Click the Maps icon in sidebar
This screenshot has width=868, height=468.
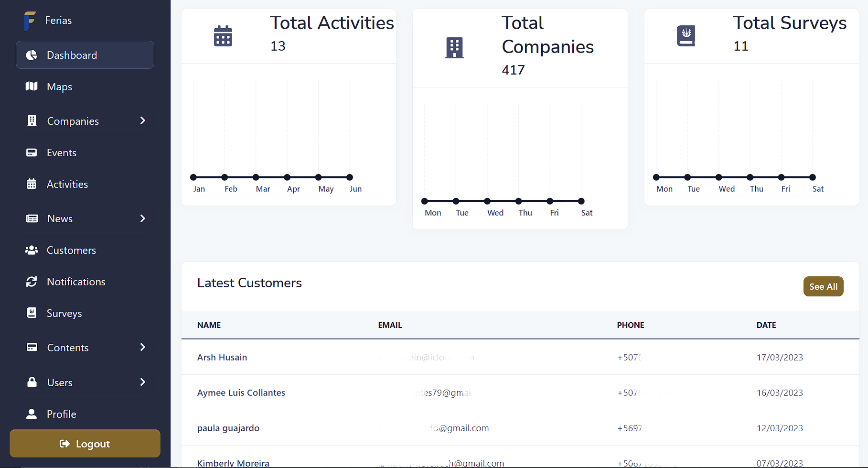pos(32,87)
